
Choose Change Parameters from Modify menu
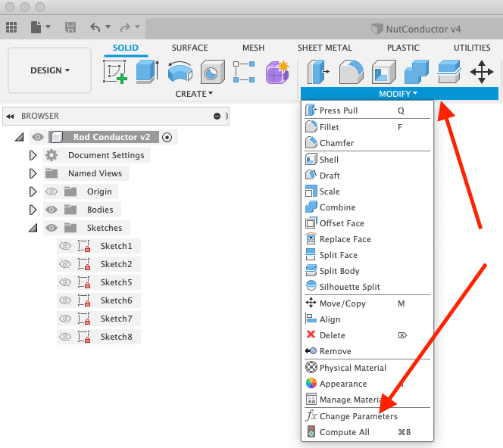pos(367,416)
